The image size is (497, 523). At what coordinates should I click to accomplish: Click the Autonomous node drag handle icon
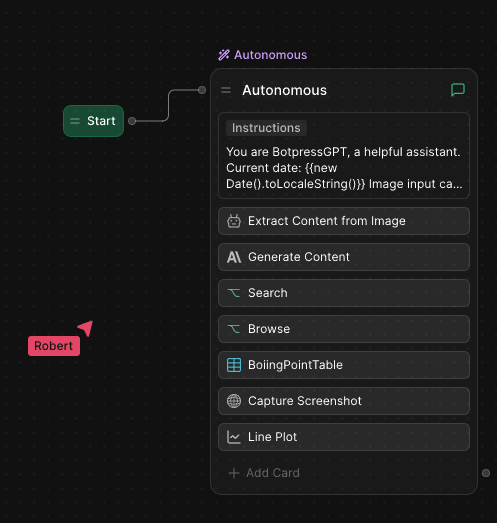[226, 90]
